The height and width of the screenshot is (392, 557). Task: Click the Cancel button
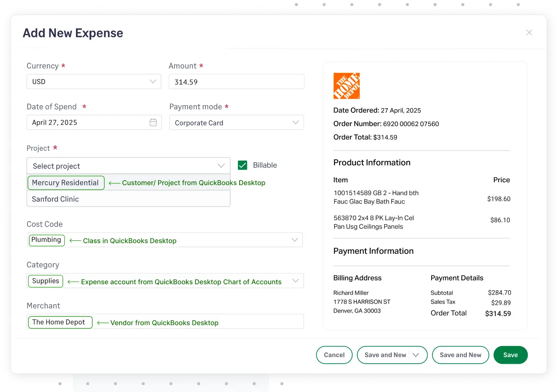click(x=334, y=355)
